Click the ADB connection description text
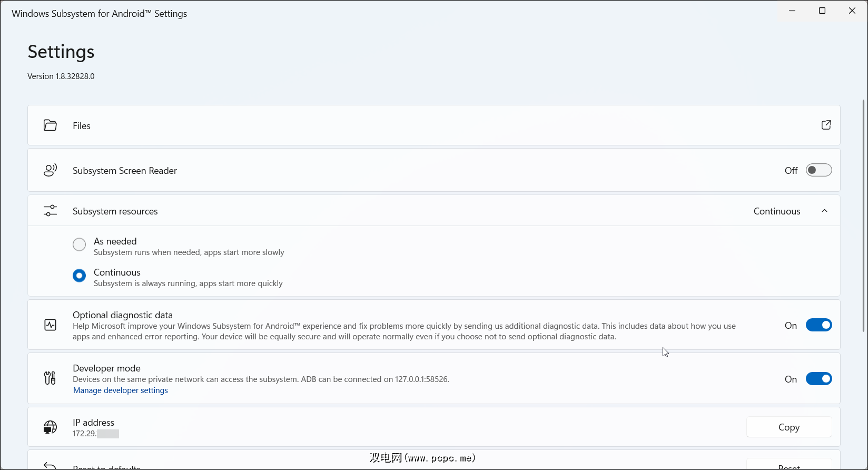Image resolution: width=868 pixels, height=470 pixels. click(x=261, y=379)
